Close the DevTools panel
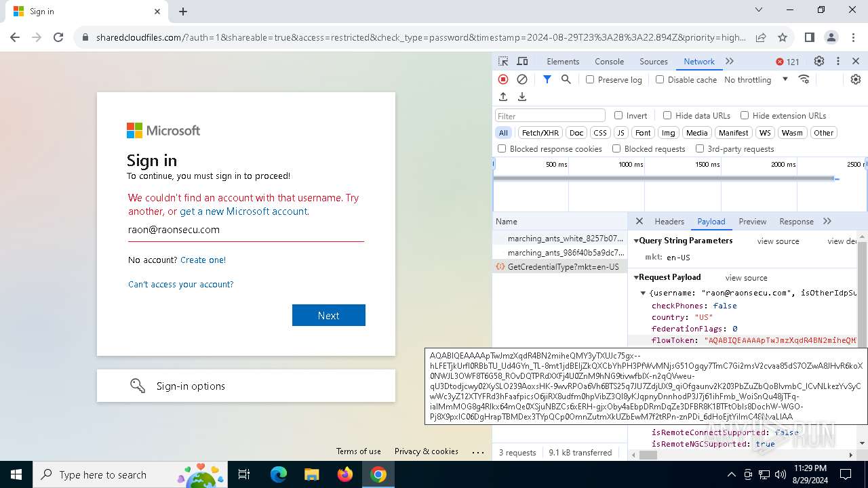This screenshot has height=488, width=868. 856,61
